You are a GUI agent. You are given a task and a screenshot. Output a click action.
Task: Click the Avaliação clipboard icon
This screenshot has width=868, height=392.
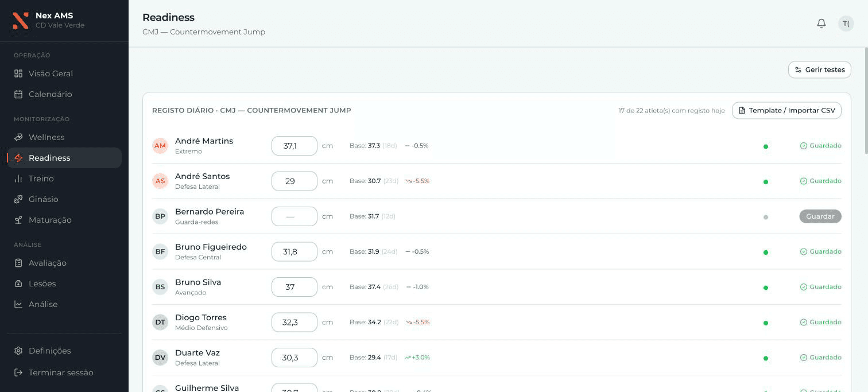18,263
